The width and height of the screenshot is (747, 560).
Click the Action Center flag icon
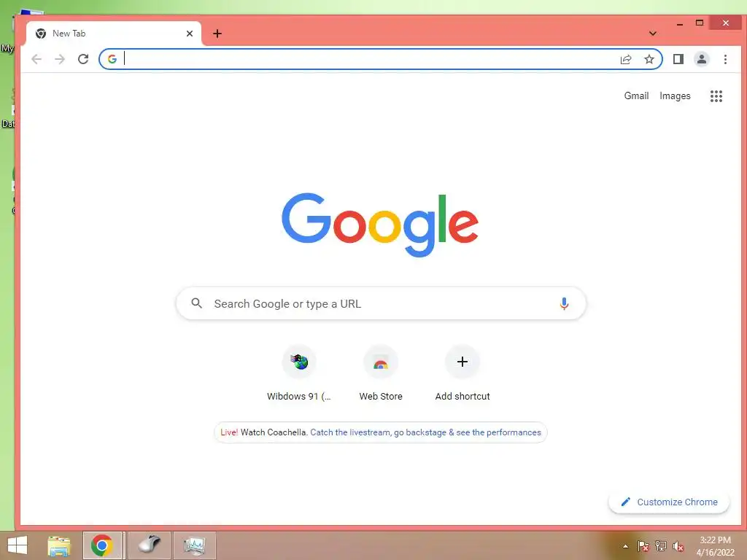[643, 545]
